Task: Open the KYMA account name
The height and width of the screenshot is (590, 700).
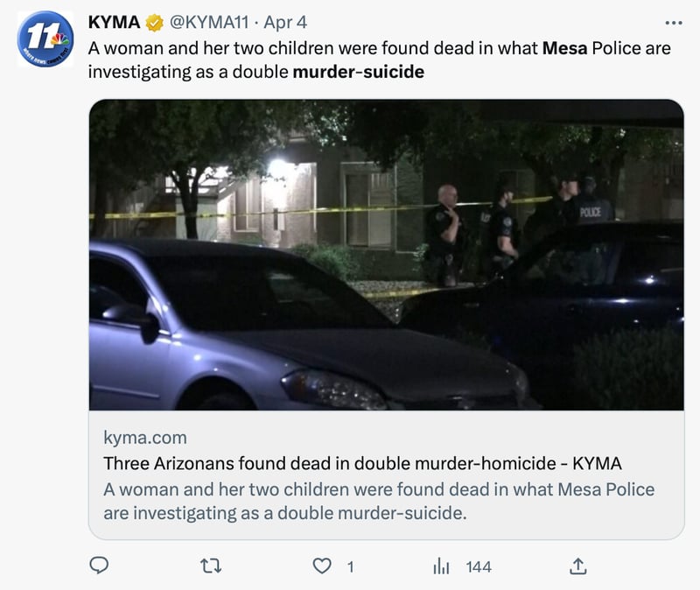Action: pos(115,23)
